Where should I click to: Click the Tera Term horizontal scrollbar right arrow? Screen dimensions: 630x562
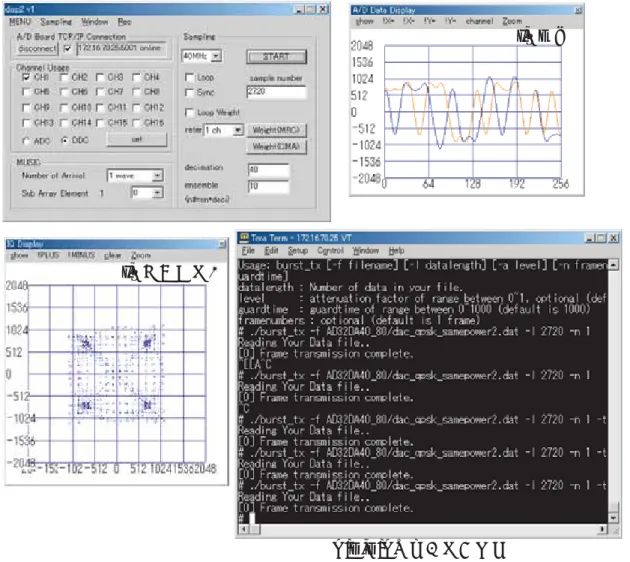(x=603, y=529)
